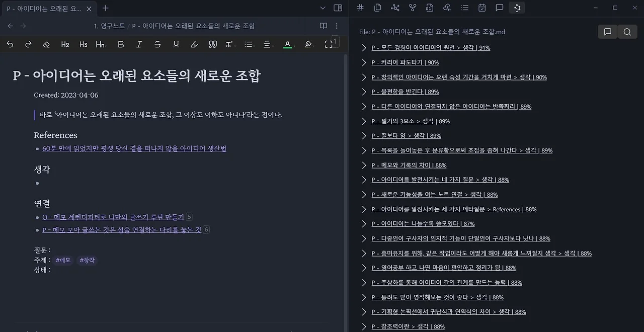Open link P - 영어공부 하고 나면 마음이 편안하고
The image size is (644, 332).
(x=444, y=268)
